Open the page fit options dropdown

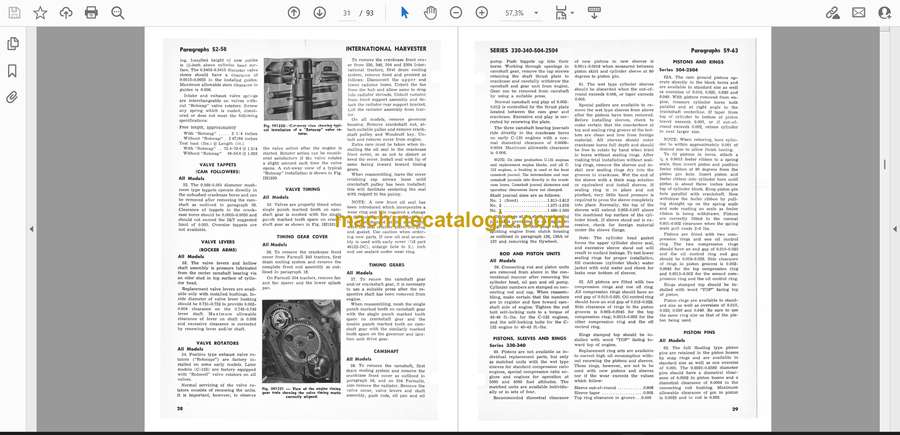[x=564, y=13]
